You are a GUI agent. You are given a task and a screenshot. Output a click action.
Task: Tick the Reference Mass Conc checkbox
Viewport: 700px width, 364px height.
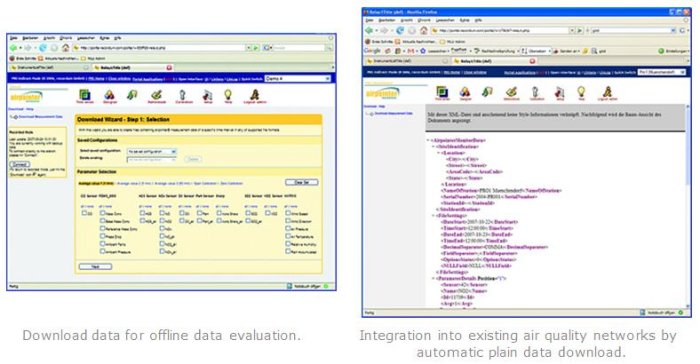pos(102,228)
